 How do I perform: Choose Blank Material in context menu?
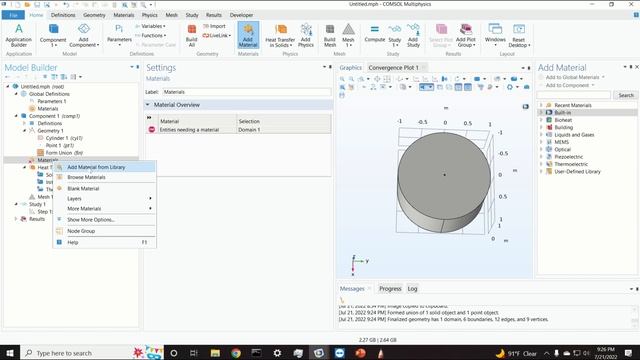(104, 189)
